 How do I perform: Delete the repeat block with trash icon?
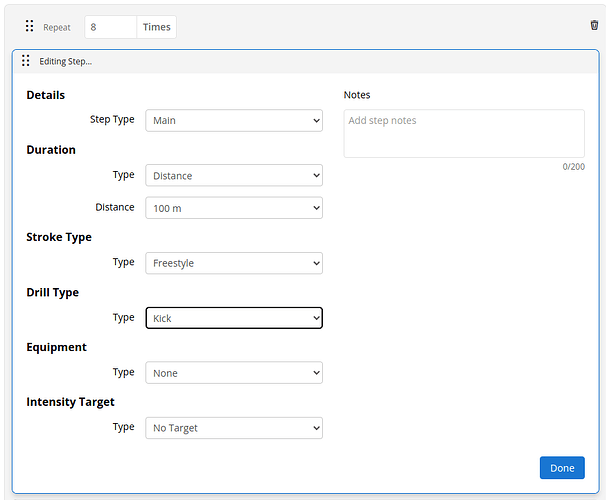click(x=594, y=25)
